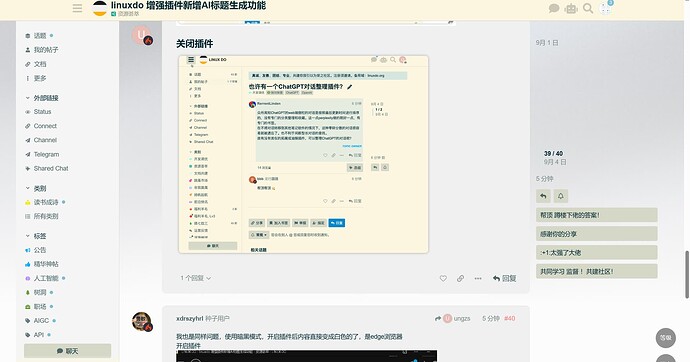
Task: Show more post actions ellipsis
Action: point(478,278)
